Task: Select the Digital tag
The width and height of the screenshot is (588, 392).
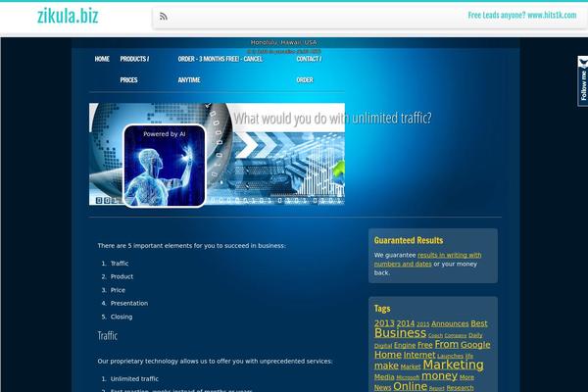Action: coord(383,346)
